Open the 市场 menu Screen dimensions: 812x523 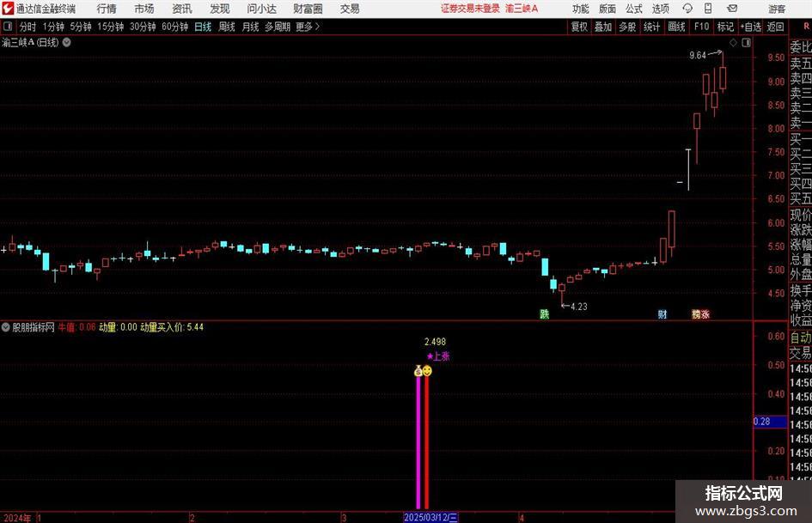144,9
